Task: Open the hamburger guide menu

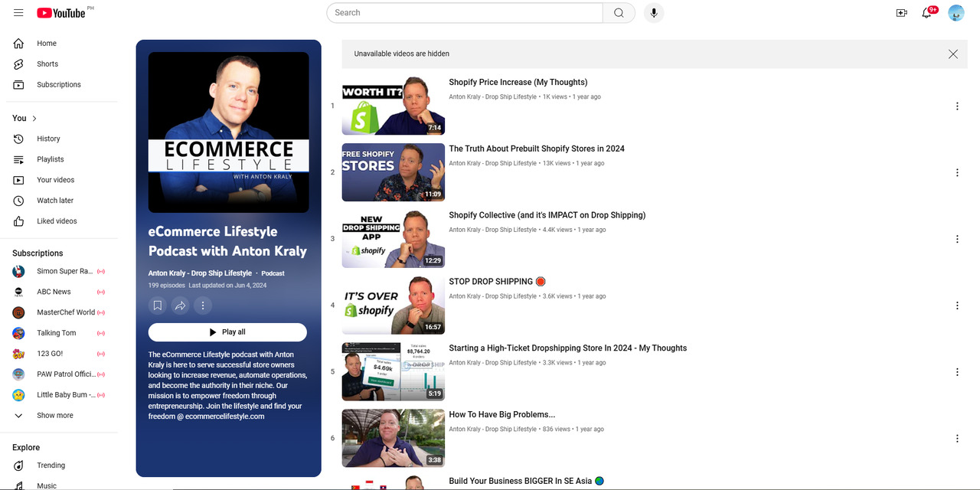Action: point(18,13)
